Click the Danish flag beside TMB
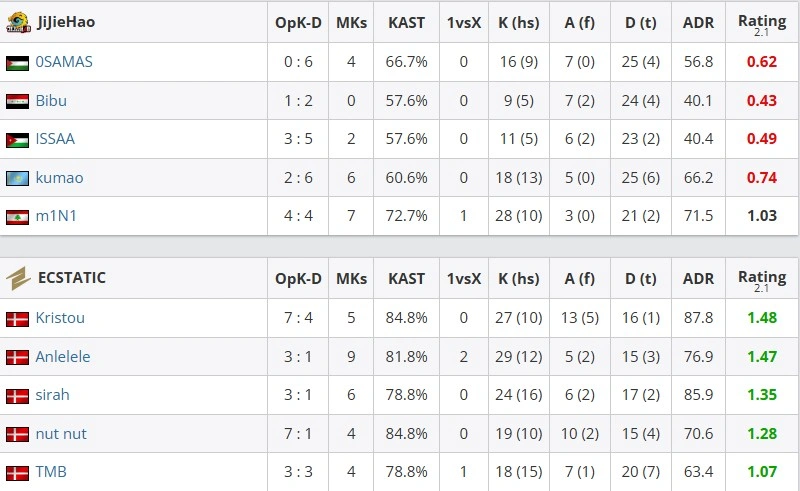Viewport: 800px width, 491px height. (x=17, y=473)
